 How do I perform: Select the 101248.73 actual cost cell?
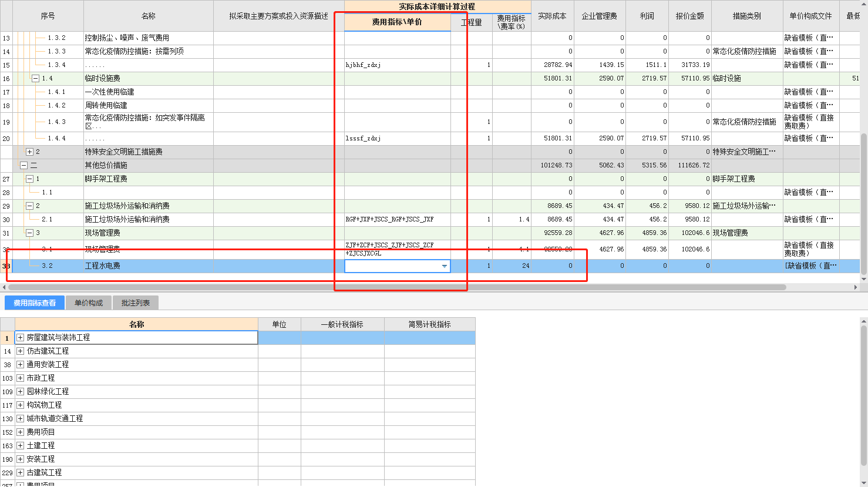[x=553, y=166]
